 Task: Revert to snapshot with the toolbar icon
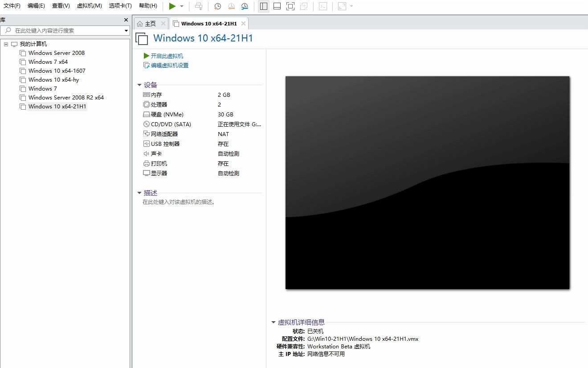231,6
